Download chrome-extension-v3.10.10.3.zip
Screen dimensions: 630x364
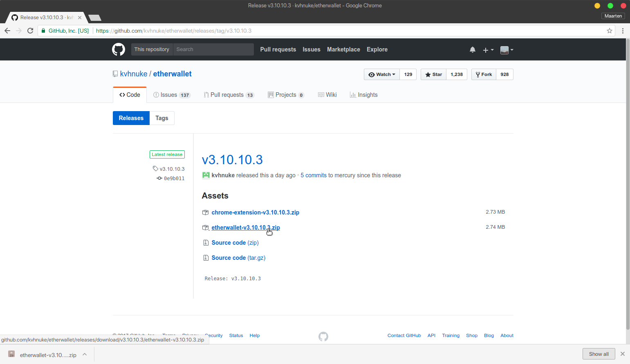(x=255, y=212)
